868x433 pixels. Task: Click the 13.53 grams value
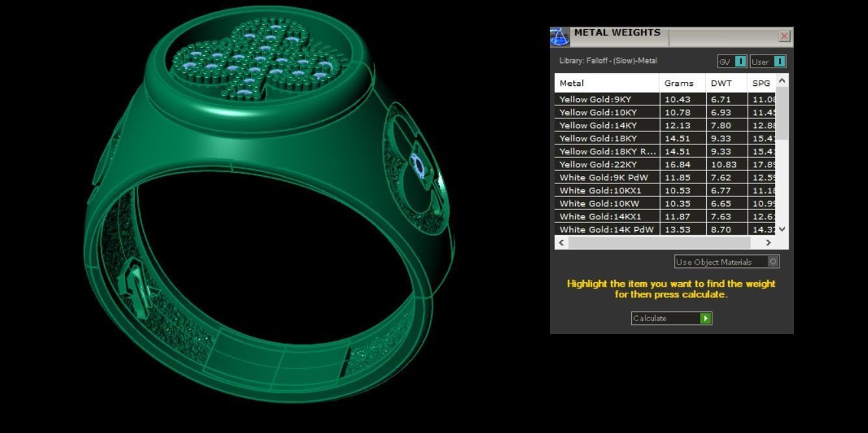pos(677,230)
